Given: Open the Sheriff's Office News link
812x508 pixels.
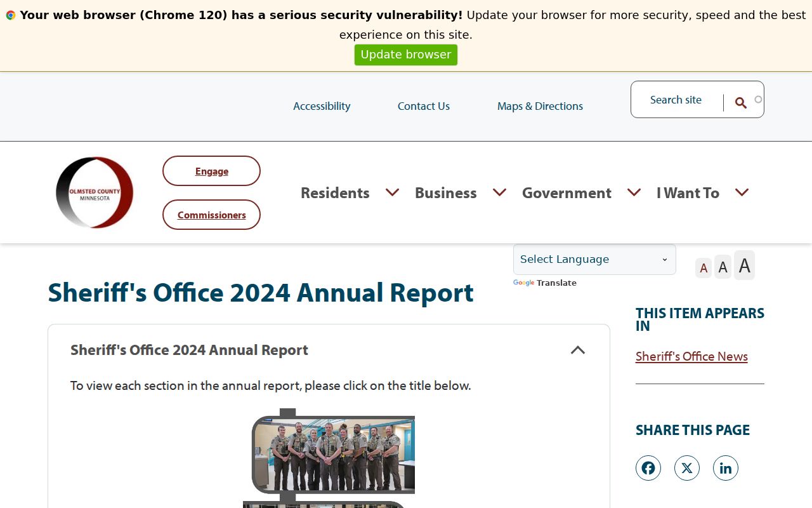Looking at the screenshot, I should 691,356.
